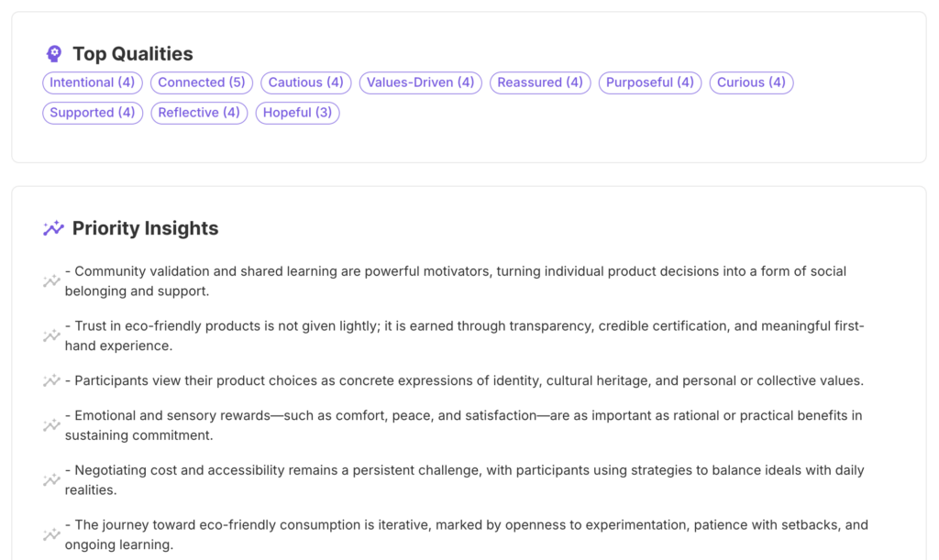Image resolution: width=939 pixels, height=560 pixels.
Task: Select the Reflective (4) quality tag
Action: click(199, 113)
